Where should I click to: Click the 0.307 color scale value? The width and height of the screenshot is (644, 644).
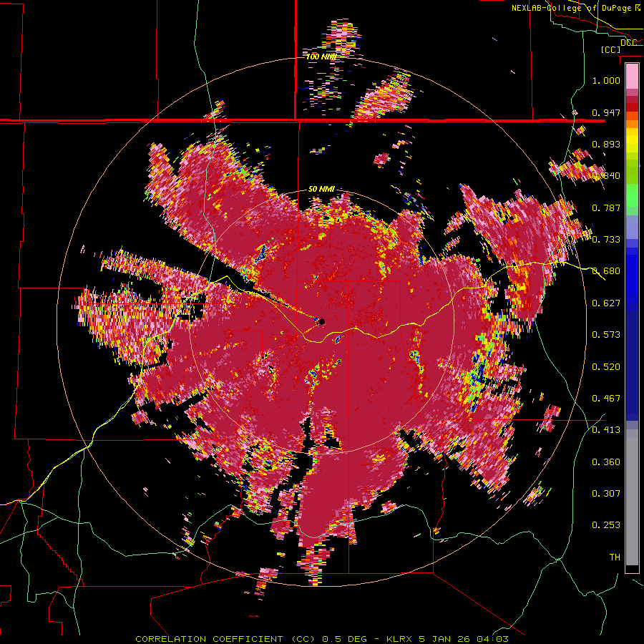[x=606, y=494]
